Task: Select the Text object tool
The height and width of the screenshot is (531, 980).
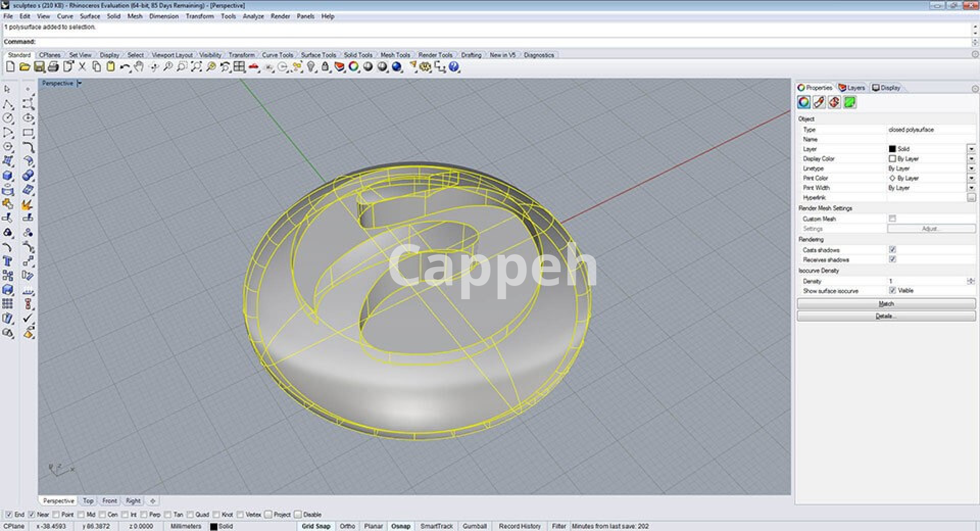Action: click(8, 261)
